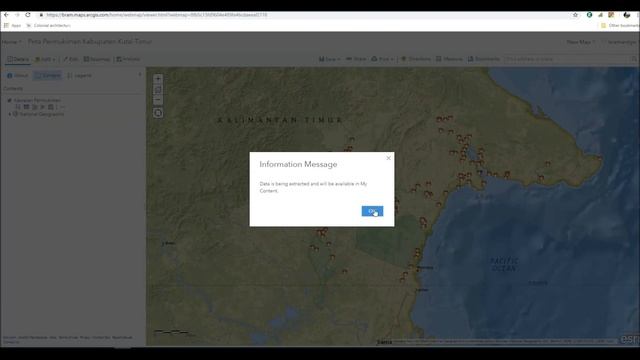
Task: Click the browser address bar URL
Action: click(156, 15)
